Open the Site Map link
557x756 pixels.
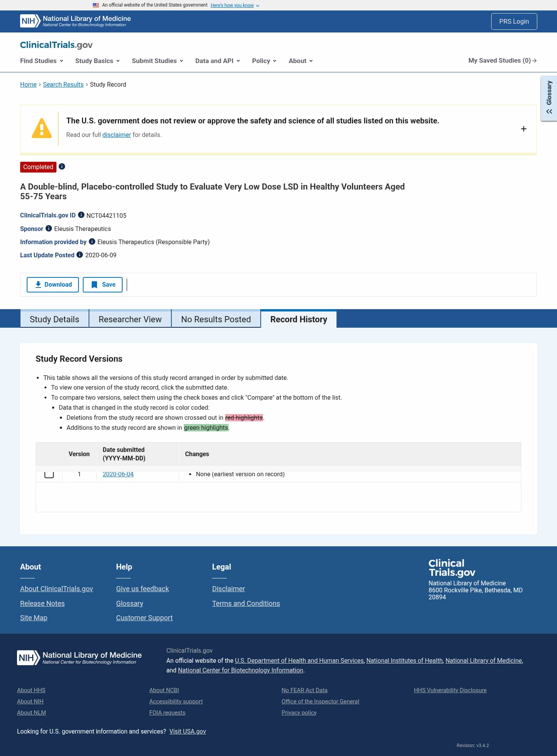pyautogui.click(x=34, y=617)
